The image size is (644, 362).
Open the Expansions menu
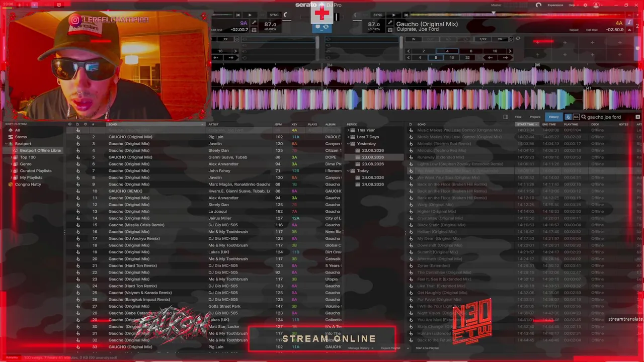point(555,5)
